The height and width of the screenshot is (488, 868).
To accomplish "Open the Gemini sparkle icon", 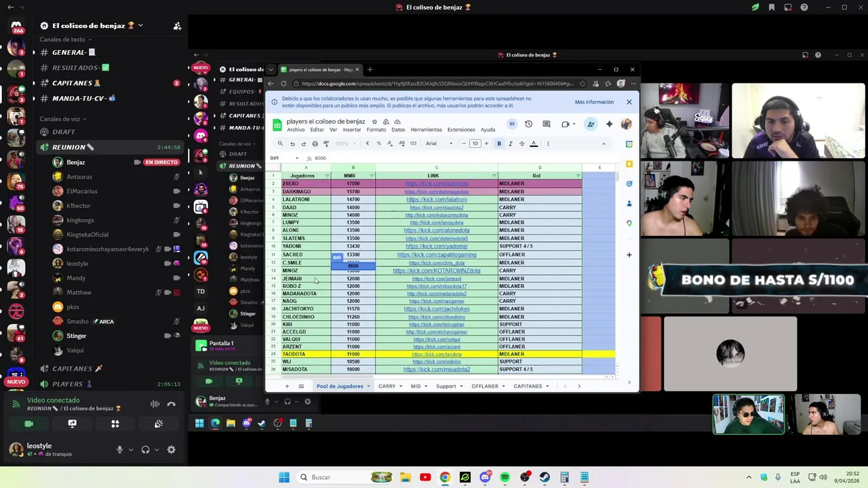I will tap(609, 124).
